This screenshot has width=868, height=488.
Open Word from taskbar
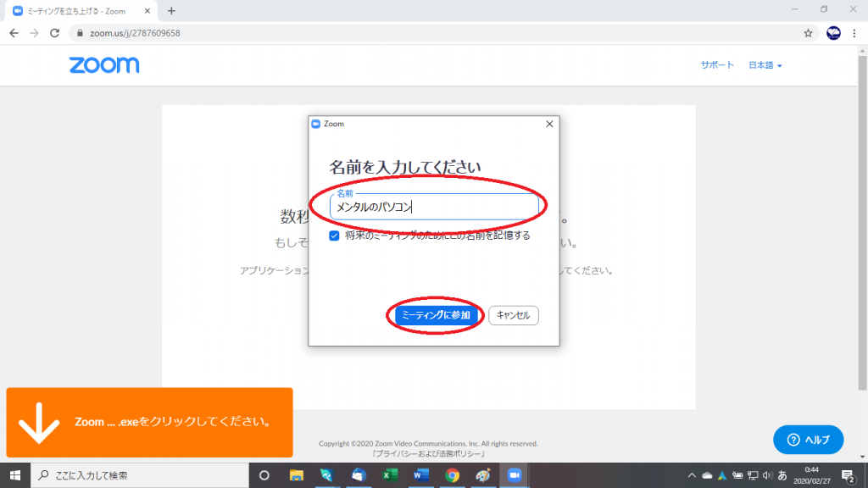point(420,475)
